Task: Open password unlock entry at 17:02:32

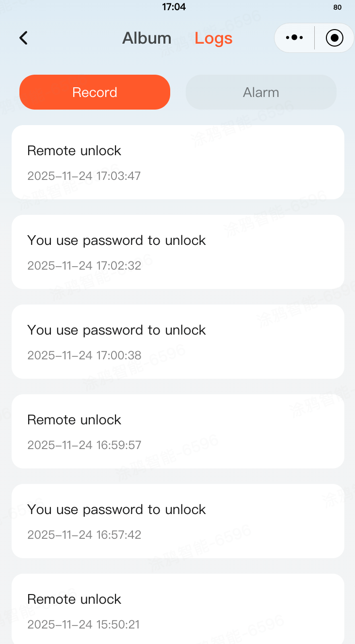Action: click(x=177, y=252)
